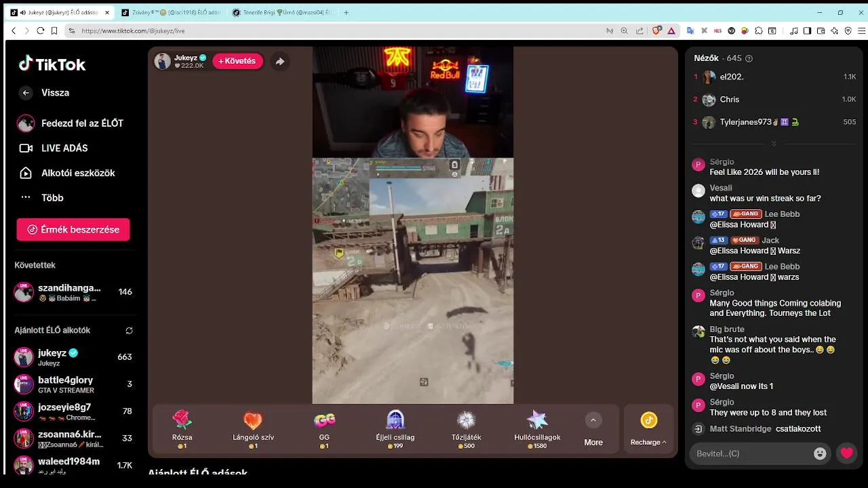Image resolution: width=868 pixels, height=488 pixels.
Task: Open the extensions puzzle menu
Action: point(759,30)
